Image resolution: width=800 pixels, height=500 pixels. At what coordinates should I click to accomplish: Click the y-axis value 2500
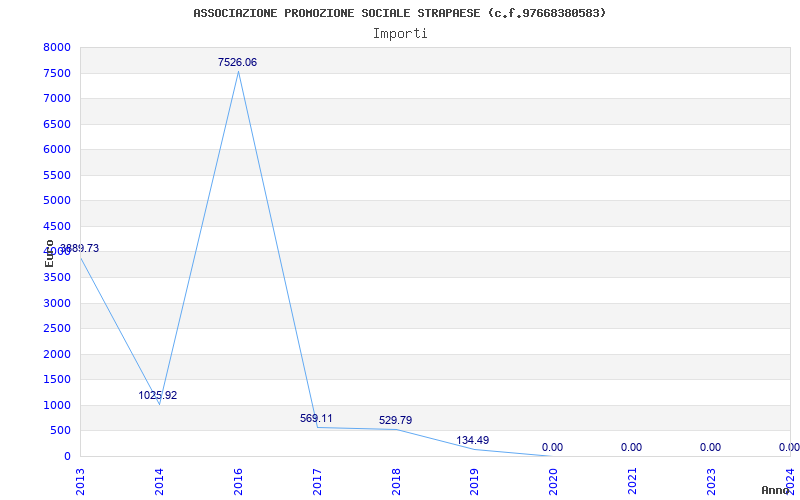click(x=57, y=329)
